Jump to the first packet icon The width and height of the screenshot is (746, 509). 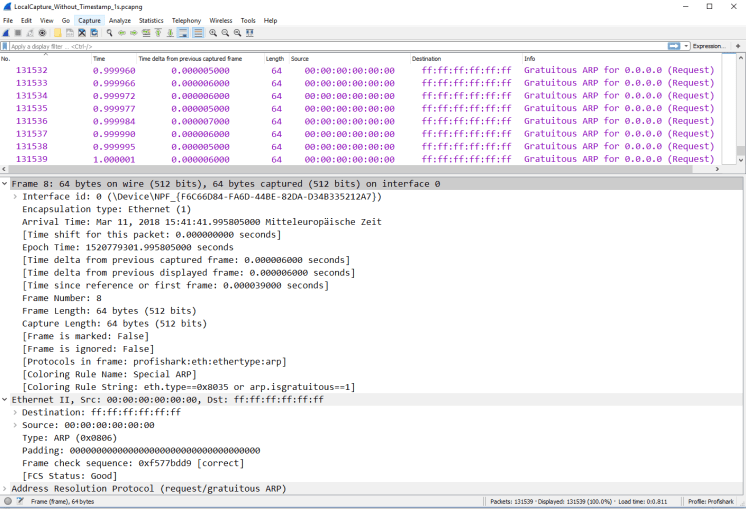click(158, 33)
